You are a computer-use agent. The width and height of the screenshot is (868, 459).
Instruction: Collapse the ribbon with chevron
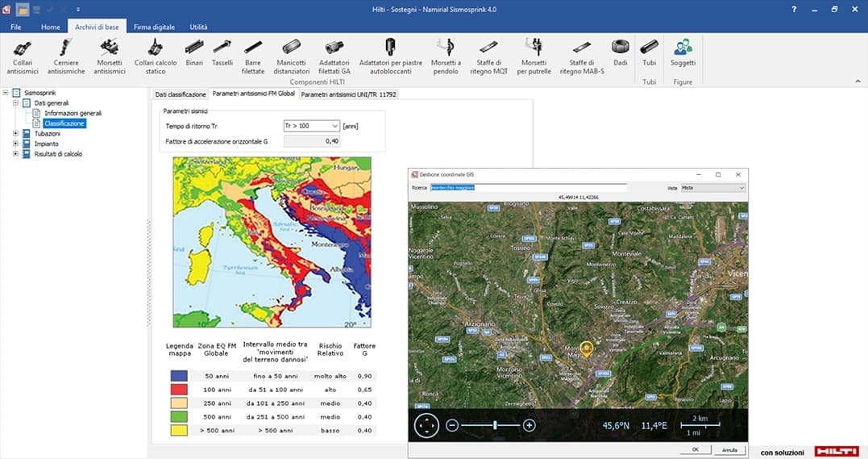coord(858,81)
